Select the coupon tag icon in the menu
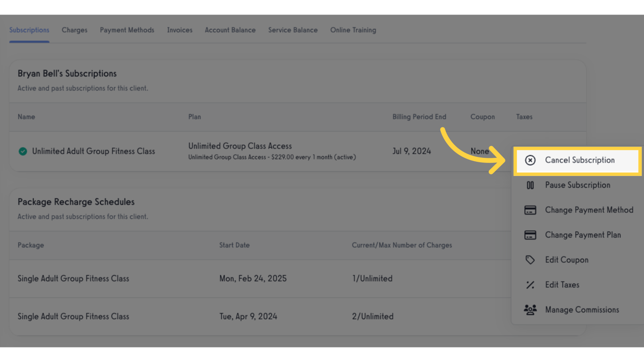 pos(530,260)
